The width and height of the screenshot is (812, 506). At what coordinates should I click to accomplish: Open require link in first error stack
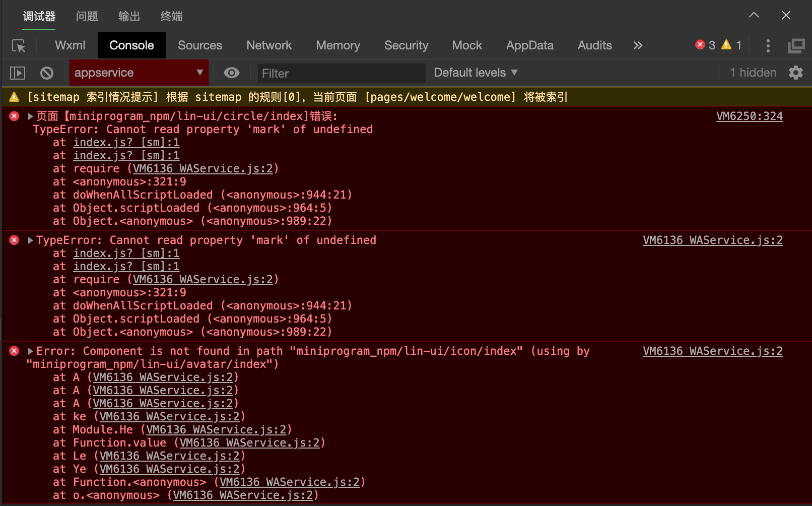[203, 169]
